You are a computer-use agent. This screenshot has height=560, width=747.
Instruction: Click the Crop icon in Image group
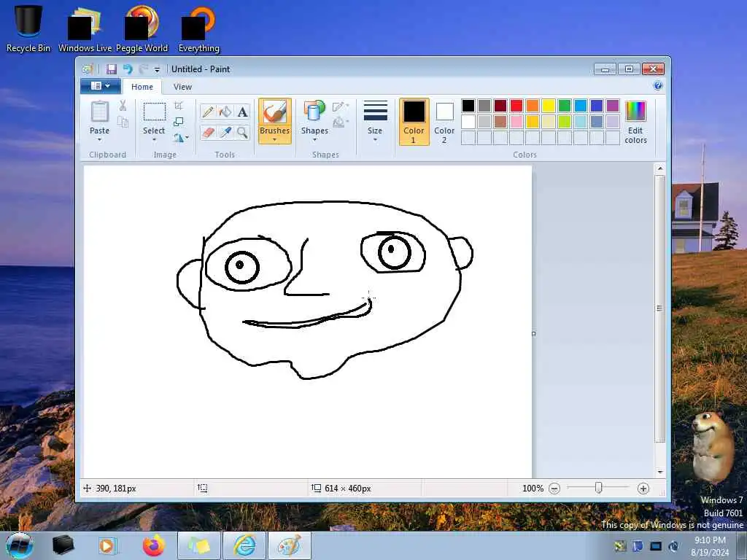pos(179,105)
